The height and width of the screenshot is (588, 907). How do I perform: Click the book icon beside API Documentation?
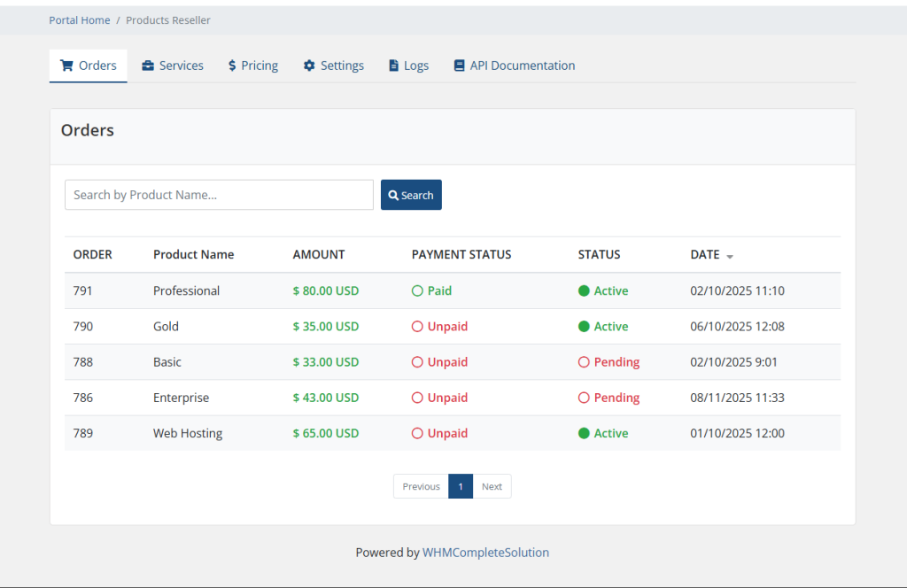(459, 65)
